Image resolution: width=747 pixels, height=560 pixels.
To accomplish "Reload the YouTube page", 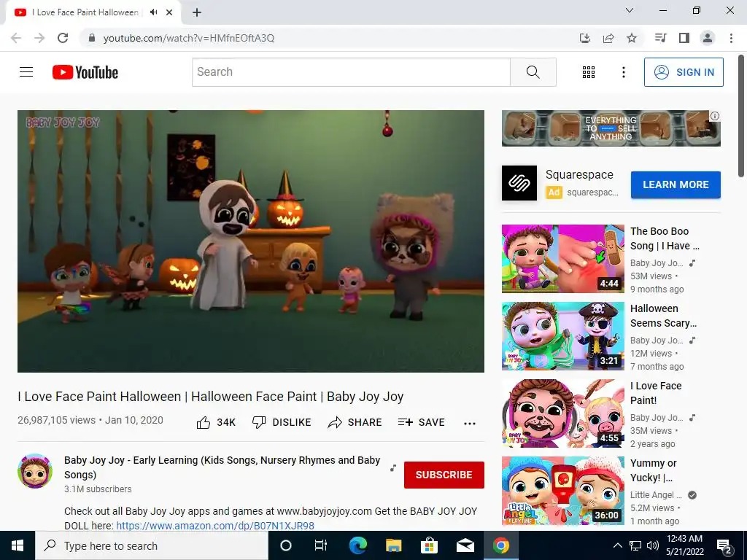I will point(63,38).
